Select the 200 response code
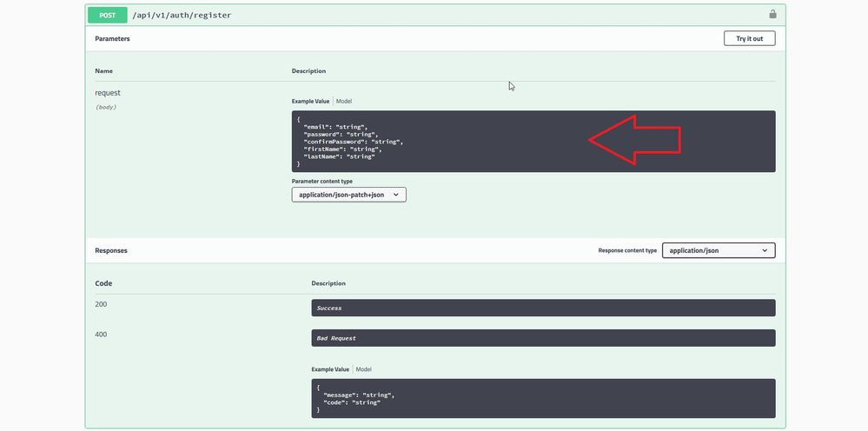Screen dimensions: 868x431 pos(101,304)
